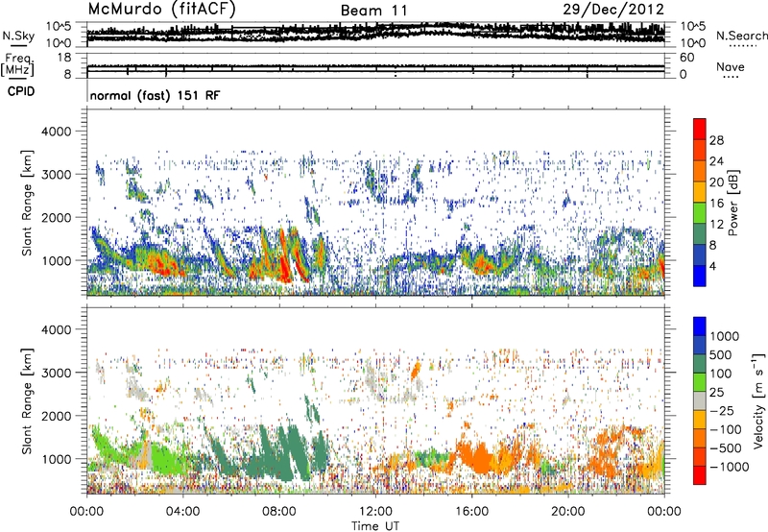768x532 pixels.
Task: Click the "McMurdo (fitACF)" plot title
Action: (162, 10)
